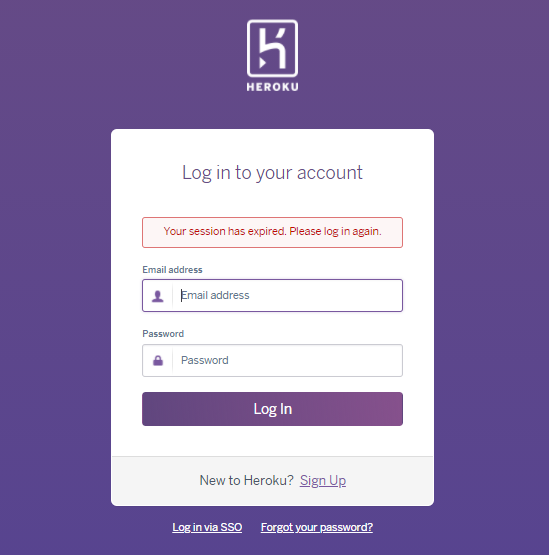Click the padlock icon in password field
The height and width of the screenshot is (555, 549).
[158, 361]
